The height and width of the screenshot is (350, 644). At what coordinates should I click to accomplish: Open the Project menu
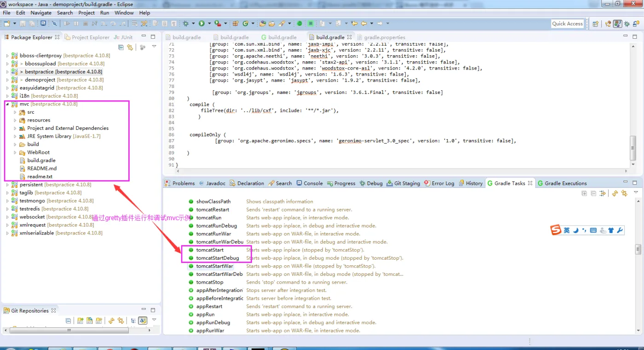(x=86, y=13)
